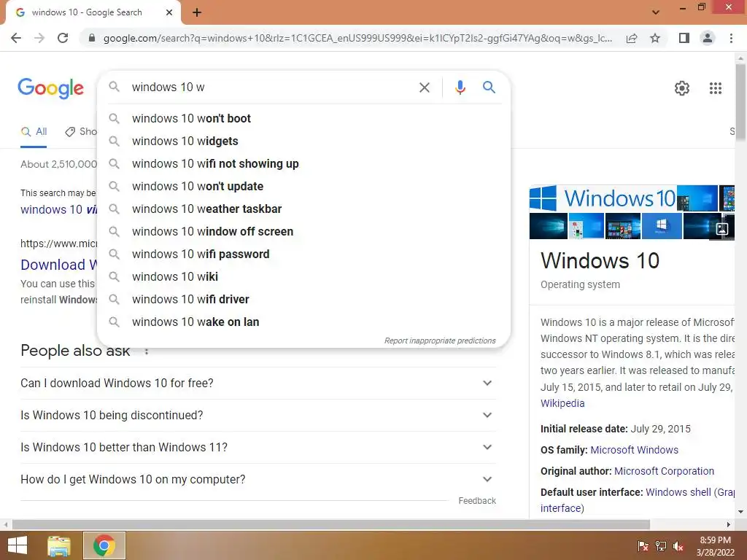The width and height of the screenshot is (747, 560).
Task: Click the browser Back arrow
Action: pyautogui.click(x=16, y=38)
